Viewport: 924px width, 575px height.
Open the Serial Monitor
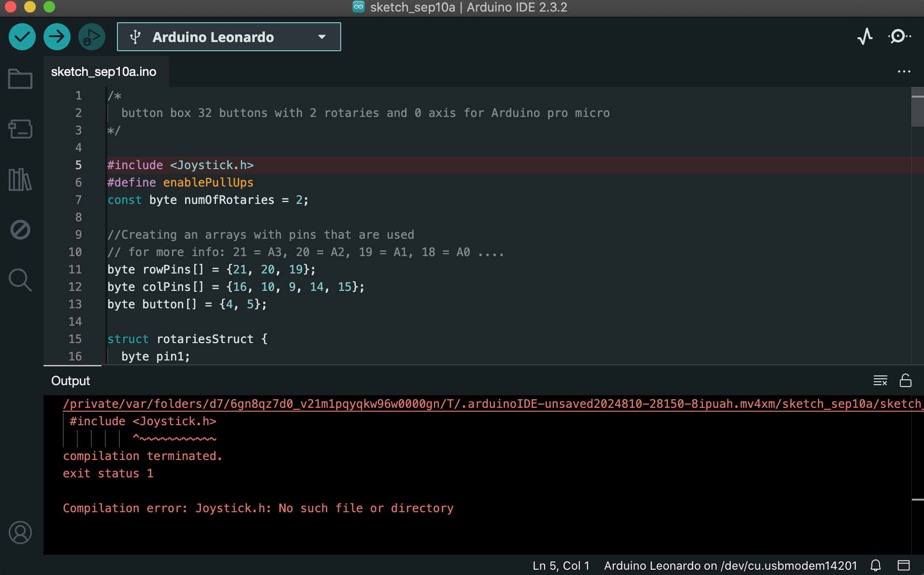pyautogui.click(x=900, y=37)
